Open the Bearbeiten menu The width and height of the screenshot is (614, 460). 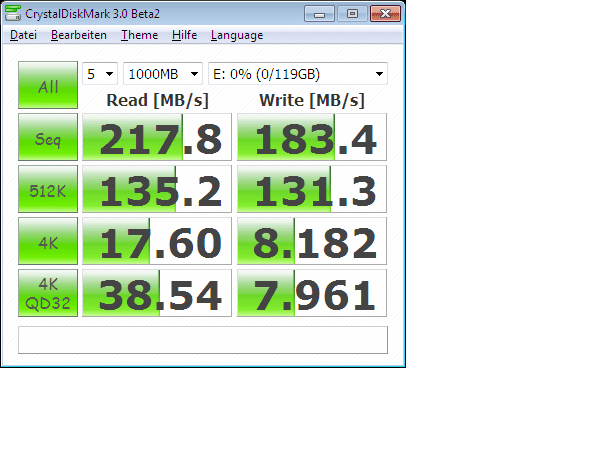(x=79, y=35)
